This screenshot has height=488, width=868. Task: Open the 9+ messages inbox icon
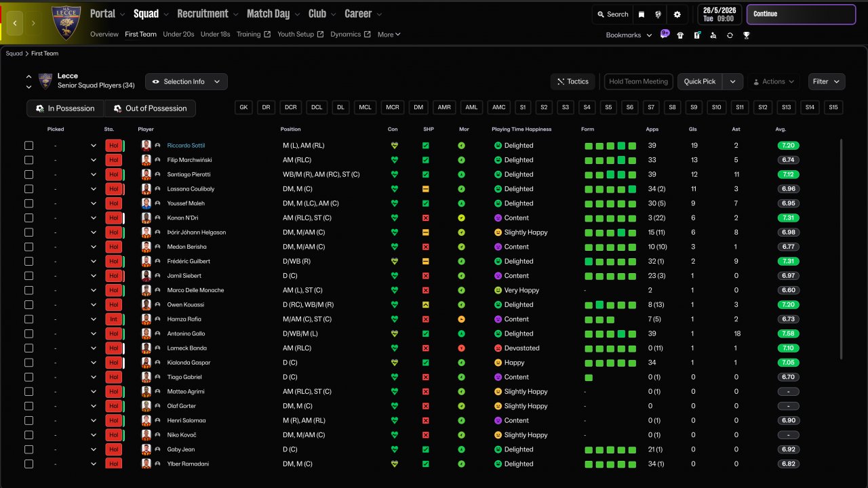(665, 35)
